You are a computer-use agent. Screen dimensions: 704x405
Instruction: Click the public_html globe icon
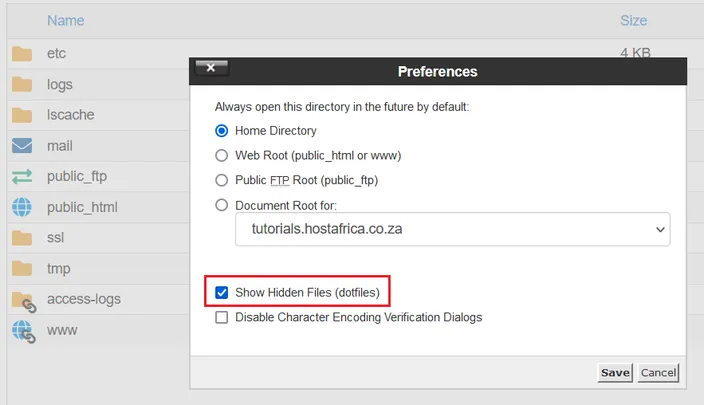(x=22, y=207)
